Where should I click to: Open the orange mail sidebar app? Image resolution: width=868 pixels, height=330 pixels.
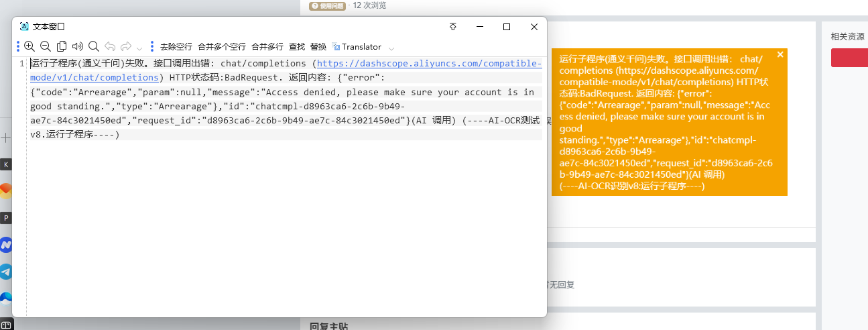pos(6,190)
